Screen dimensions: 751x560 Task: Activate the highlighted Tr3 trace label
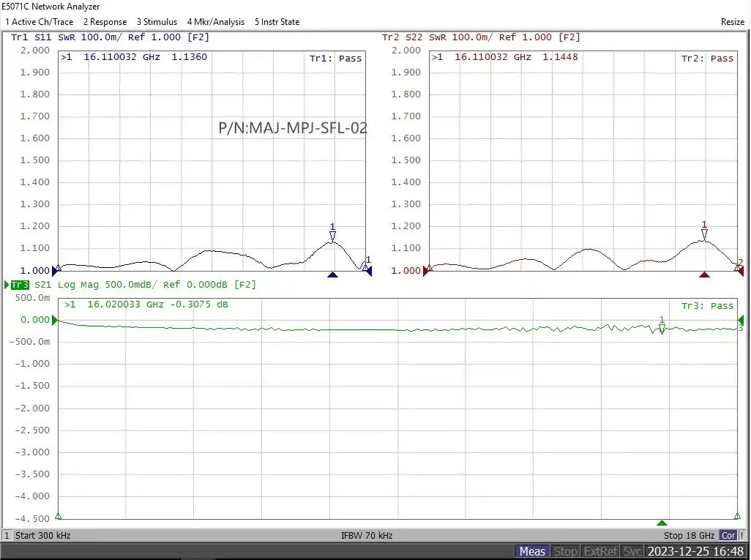tap(19, 285)
